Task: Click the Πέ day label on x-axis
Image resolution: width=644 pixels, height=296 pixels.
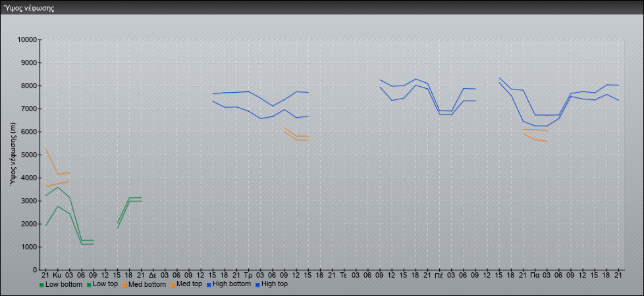Action: (439, 275)
